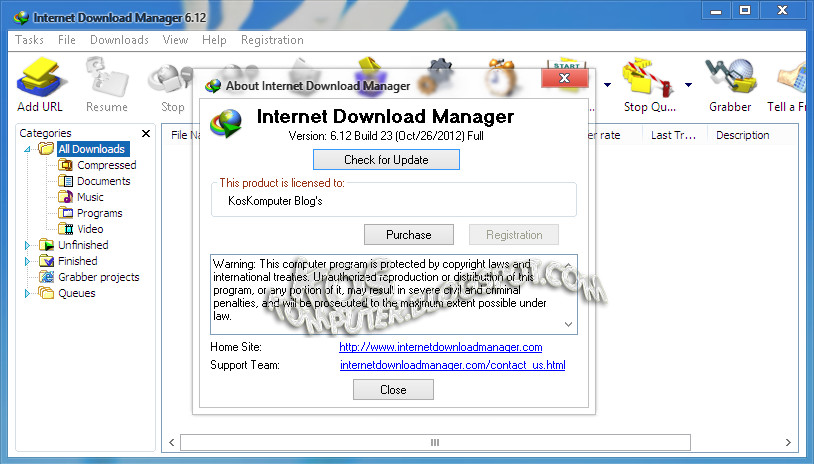Open the File menu
This screenshot has width=814, height=464.
pyautogui.click(x=66, y=40)
